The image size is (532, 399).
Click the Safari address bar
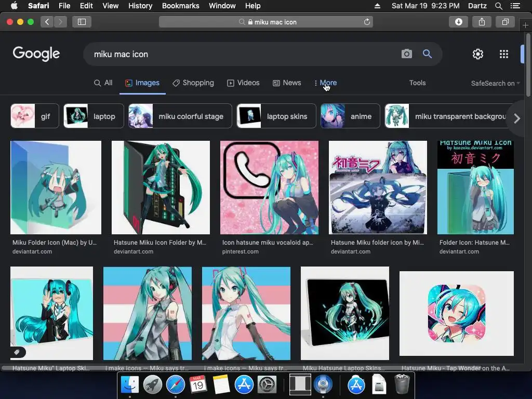pyautogui.click(x=266, y=22)
